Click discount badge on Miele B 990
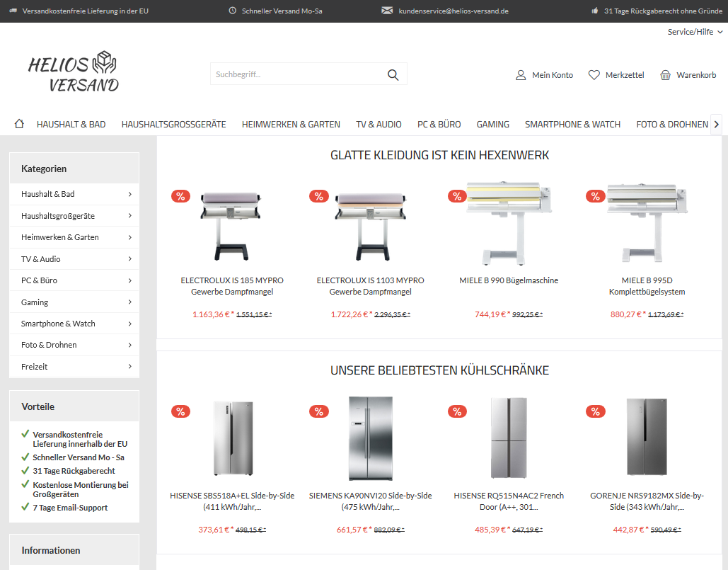This screenshot has width=728, height=570. (x=457, y=196)
